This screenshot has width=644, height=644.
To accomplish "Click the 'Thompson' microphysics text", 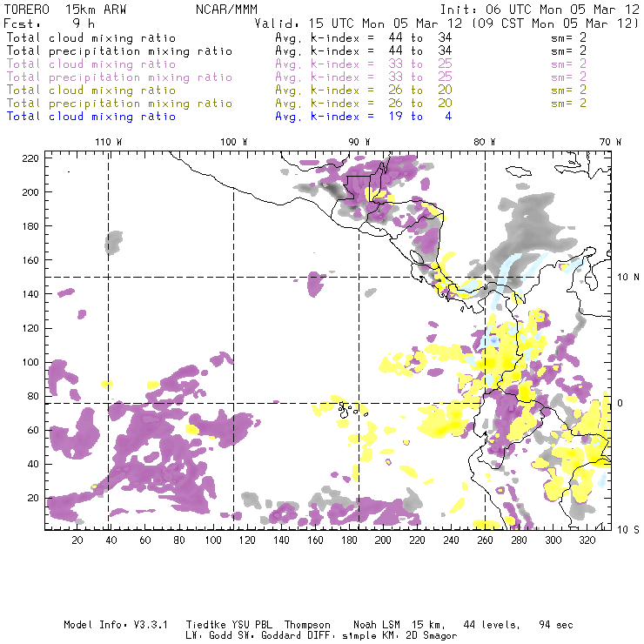I will [307, 626].
